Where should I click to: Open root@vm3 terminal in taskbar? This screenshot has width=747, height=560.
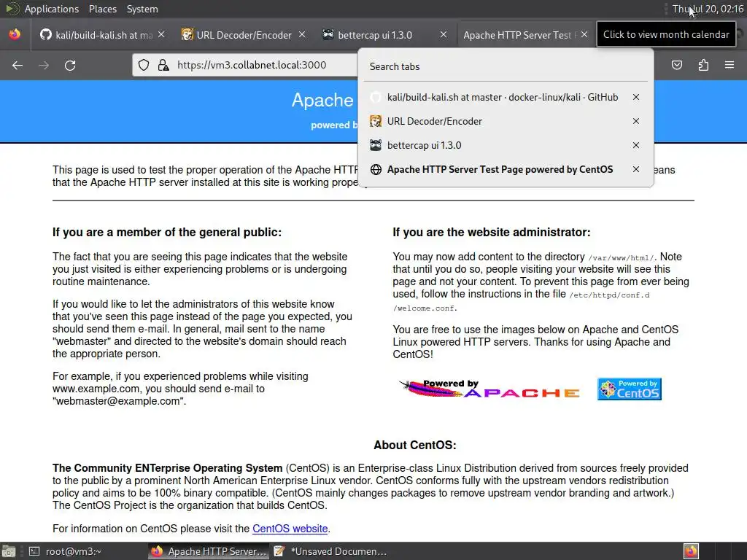66,551
